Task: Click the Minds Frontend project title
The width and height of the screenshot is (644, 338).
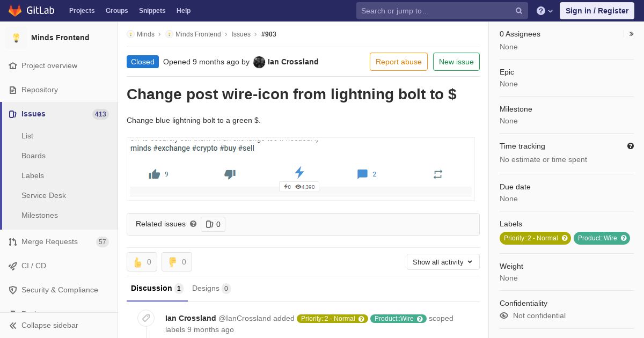Action: 60,38
